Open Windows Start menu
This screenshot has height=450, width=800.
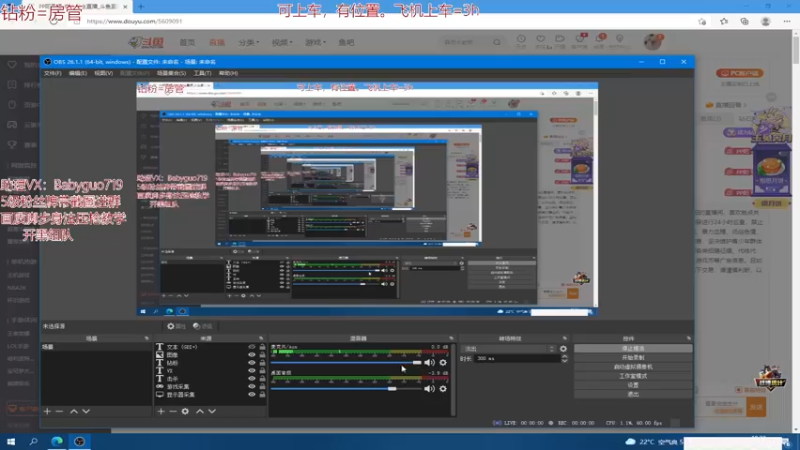(x=11, y=441)
